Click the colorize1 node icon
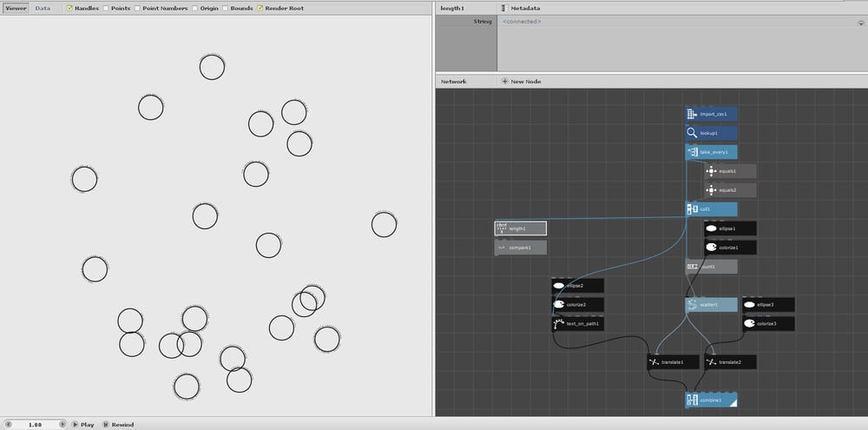 click(x=712, y=247)
